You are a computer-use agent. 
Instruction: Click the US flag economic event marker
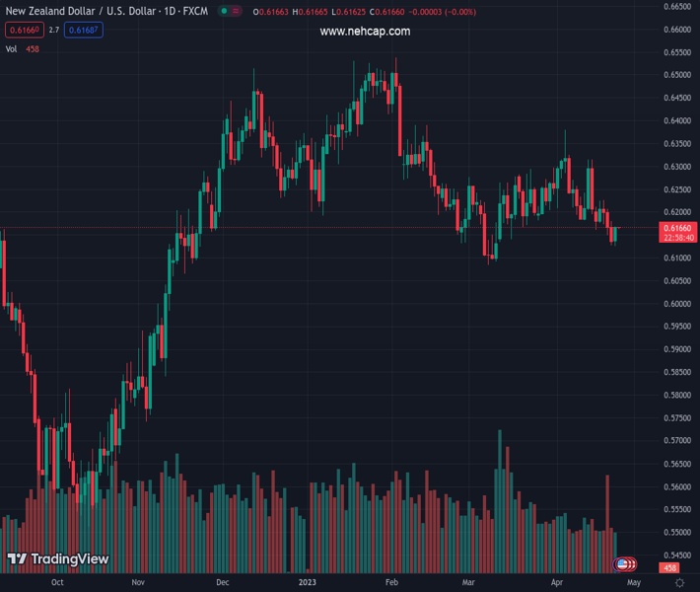click(x=622, y=563)
